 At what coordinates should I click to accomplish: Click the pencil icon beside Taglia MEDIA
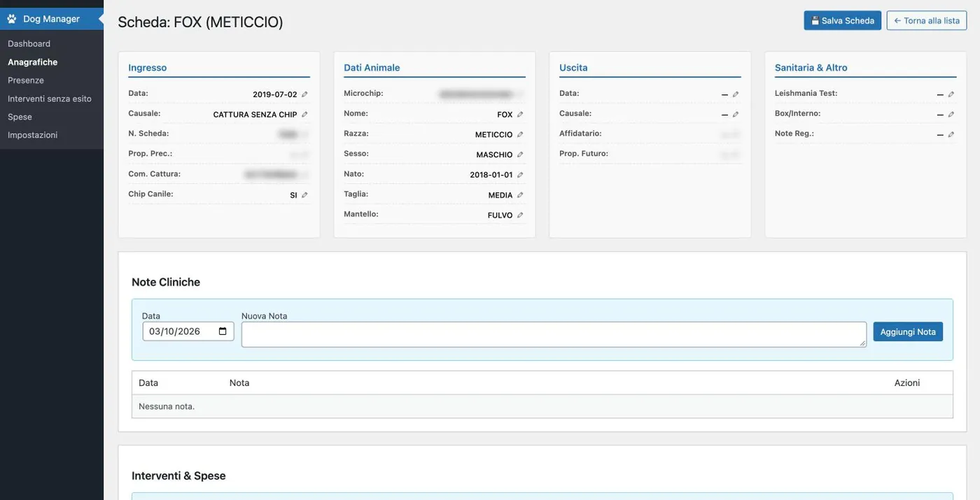tap(520, 195)
